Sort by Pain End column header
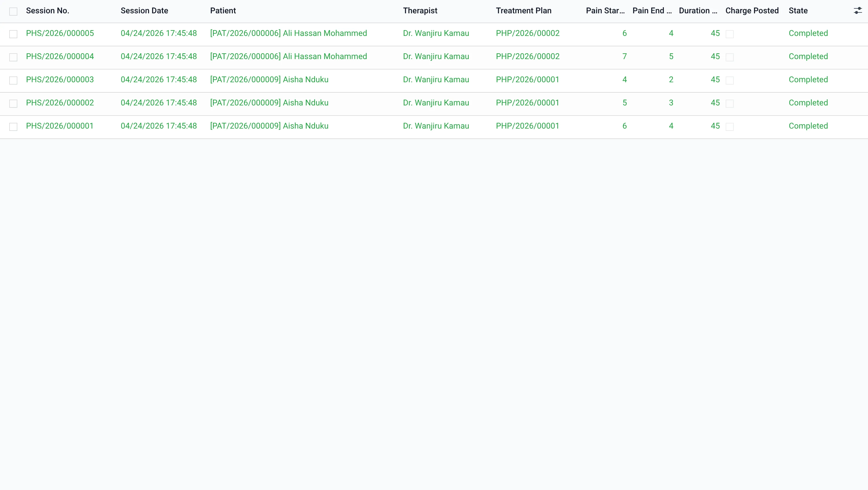The height and width of the screenshot is (490, 868). pyautogui.click(x=652, y=11)
